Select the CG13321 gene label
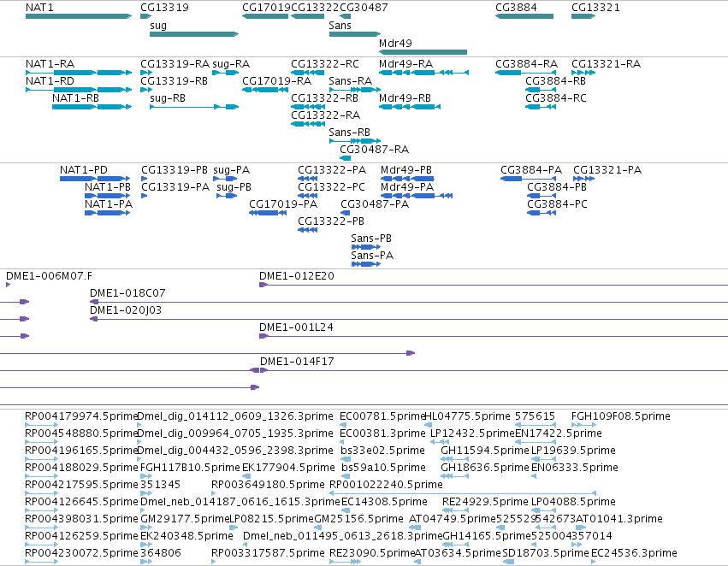The width and height of the screenshot is (728, 566). (x=595, y=8)
